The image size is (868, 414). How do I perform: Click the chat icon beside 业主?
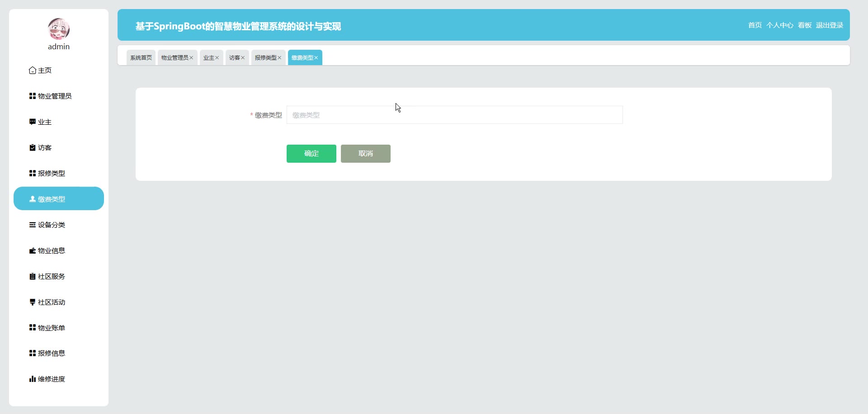coord(33,122)
